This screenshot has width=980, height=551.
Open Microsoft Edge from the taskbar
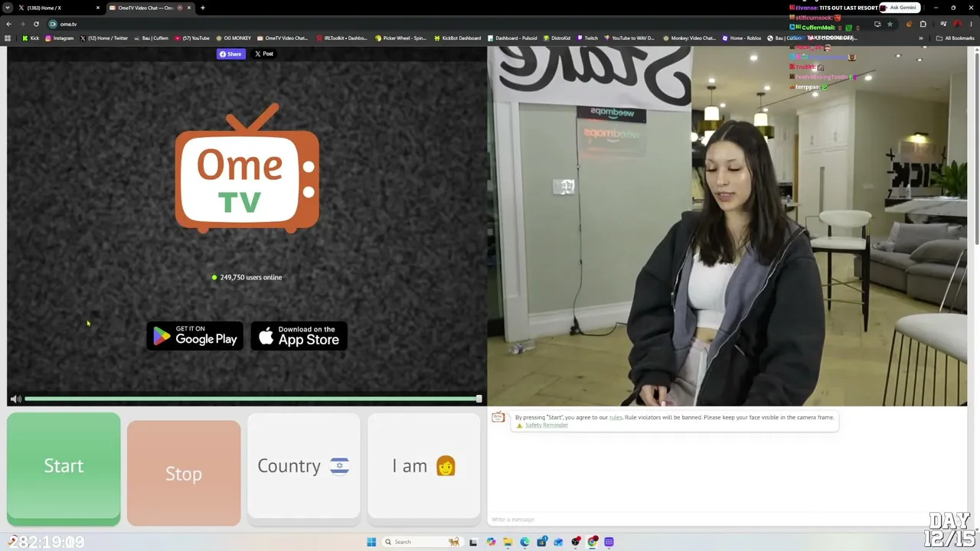pos(524,542)
